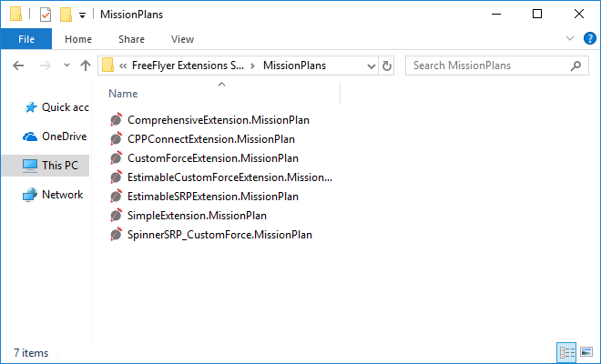Image resolution: width=601 pixels, height=364 pixels.
Task: Switch to details view in status bar
Action: [567, 352]
